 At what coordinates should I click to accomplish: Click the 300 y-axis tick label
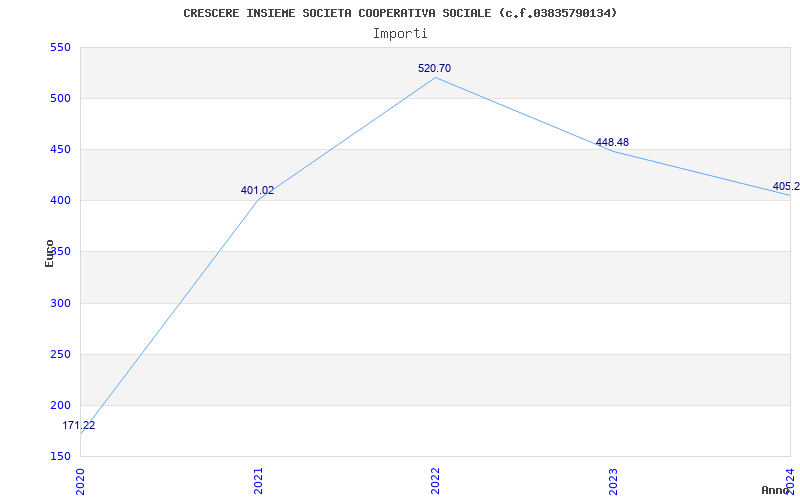coord(60,304)
